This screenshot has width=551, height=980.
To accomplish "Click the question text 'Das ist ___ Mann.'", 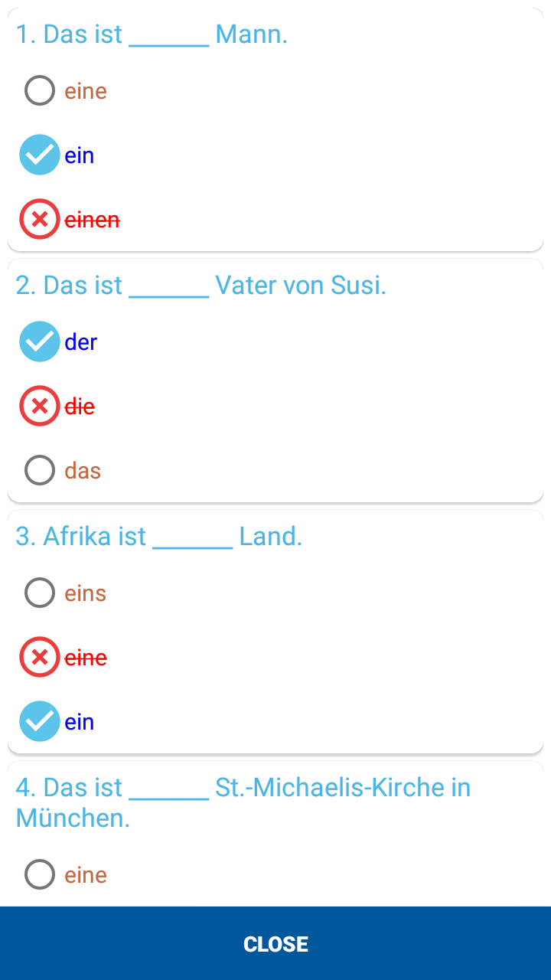I will [x=152, y=34].
